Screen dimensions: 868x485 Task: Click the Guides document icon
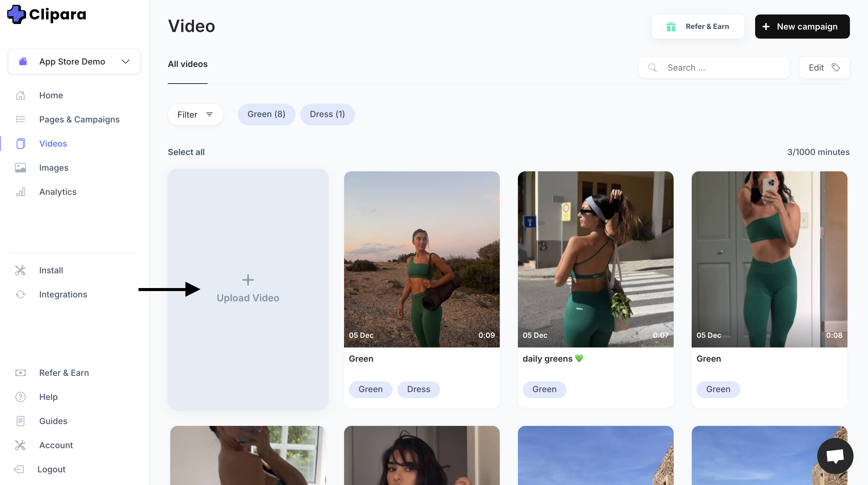click(x=21, y=421)
